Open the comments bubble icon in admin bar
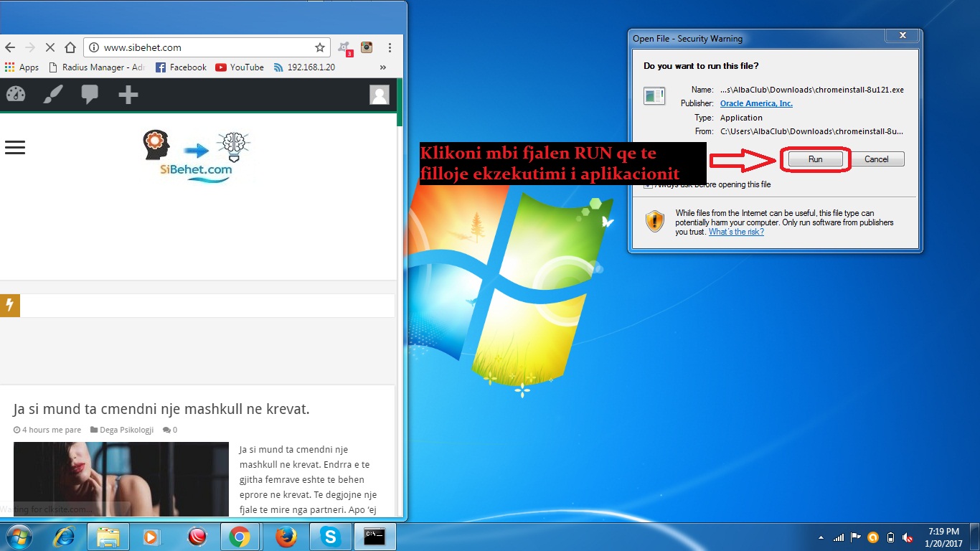 (x=90, y=94)
